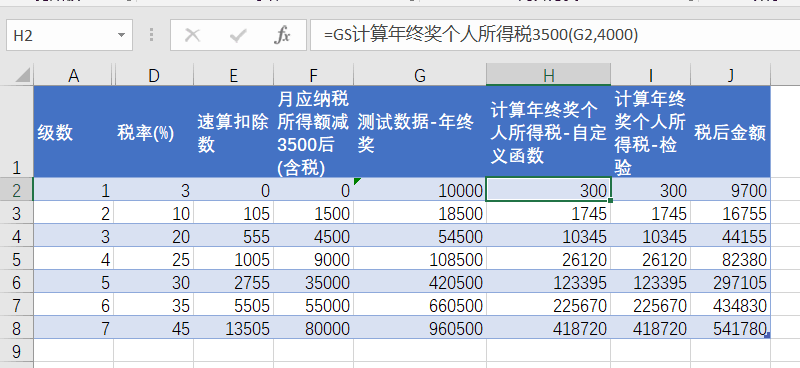Click cell D8 with tax rate 45
Screen dimensions: 800x368
tap(154, 328)
